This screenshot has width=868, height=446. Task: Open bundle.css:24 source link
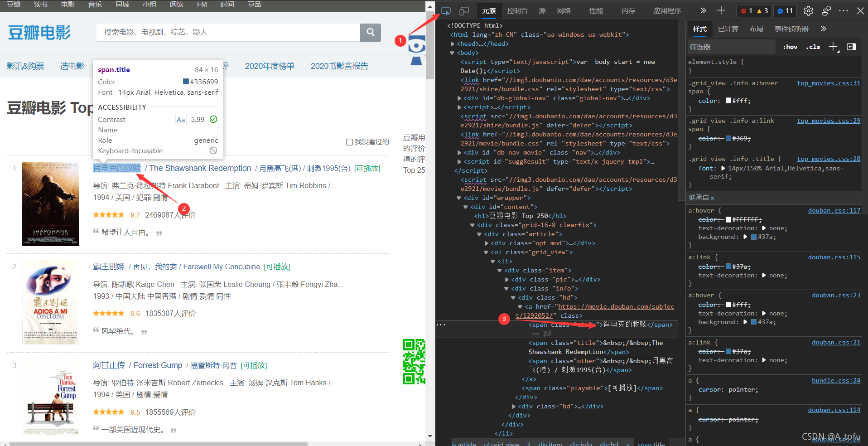836,380
